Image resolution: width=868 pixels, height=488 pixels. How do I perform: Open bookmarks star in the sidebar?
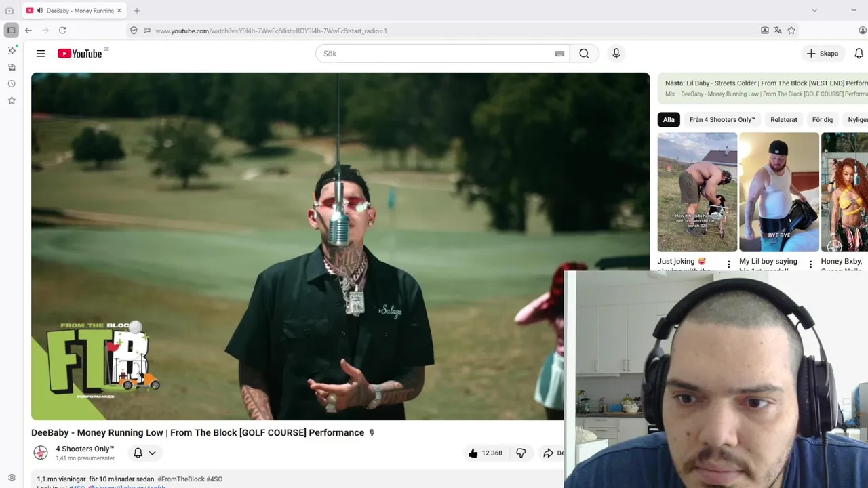point(12,100)
